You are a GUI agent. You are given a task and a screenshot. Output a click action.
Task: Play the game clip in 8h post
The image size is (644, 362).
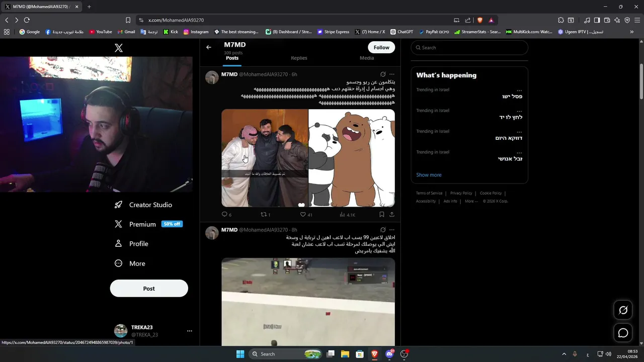(308, 302)
